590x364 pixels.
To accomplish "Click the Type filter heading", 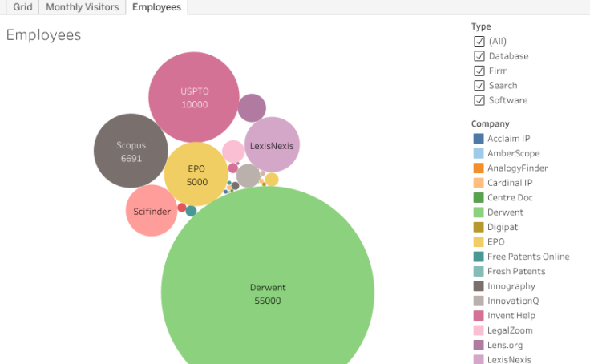I will tap(481, 26).
